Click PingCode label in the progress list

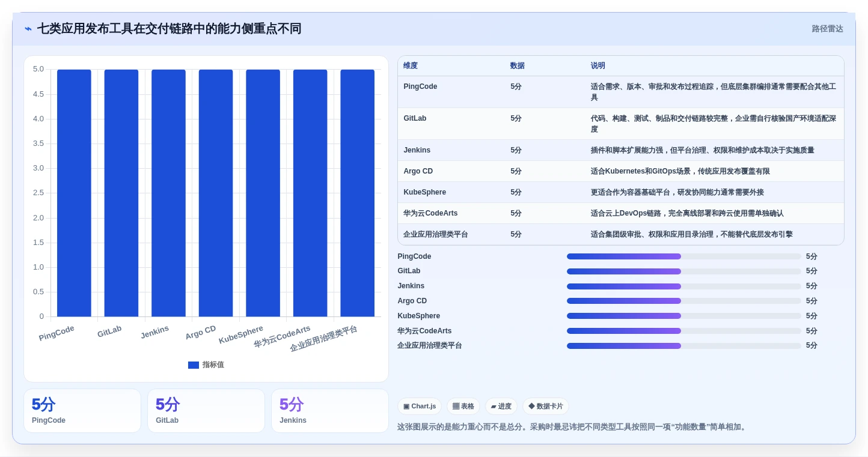point(414,256)
